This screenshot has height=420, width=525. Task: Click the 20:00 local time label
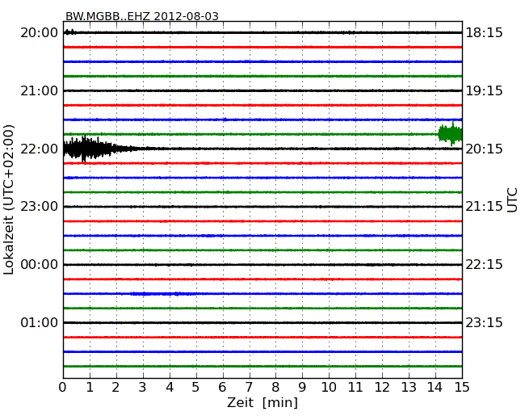click(x=40, y=33)
